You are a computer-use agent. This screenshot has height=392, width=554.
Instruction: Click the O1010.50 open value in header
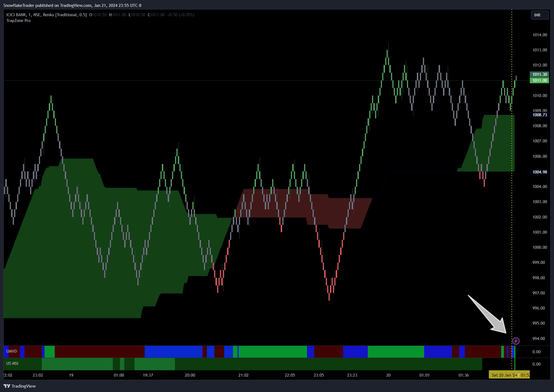coord(98,15)
